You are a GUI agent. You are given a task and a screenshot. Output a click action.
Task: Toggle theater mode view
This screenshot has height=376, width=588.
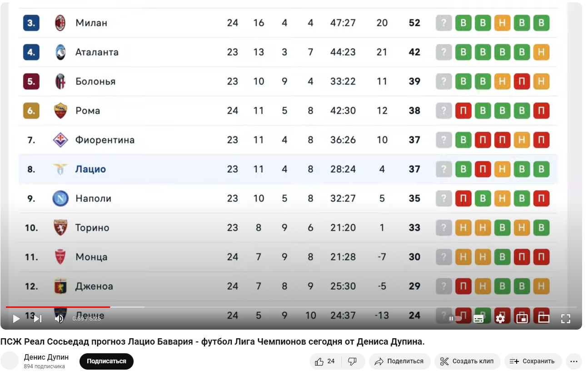coord(544,319)
